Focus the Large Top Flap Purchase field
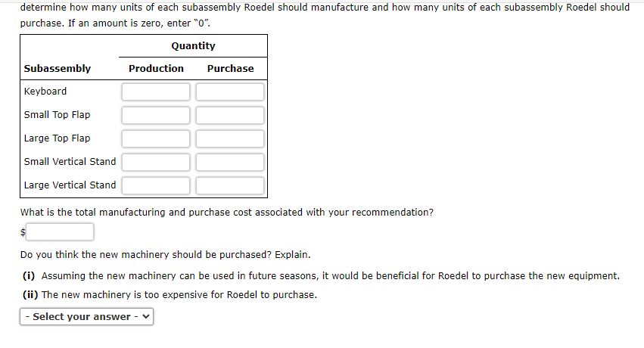This screenshot has height=348, width=644. (x=230, y=138)
